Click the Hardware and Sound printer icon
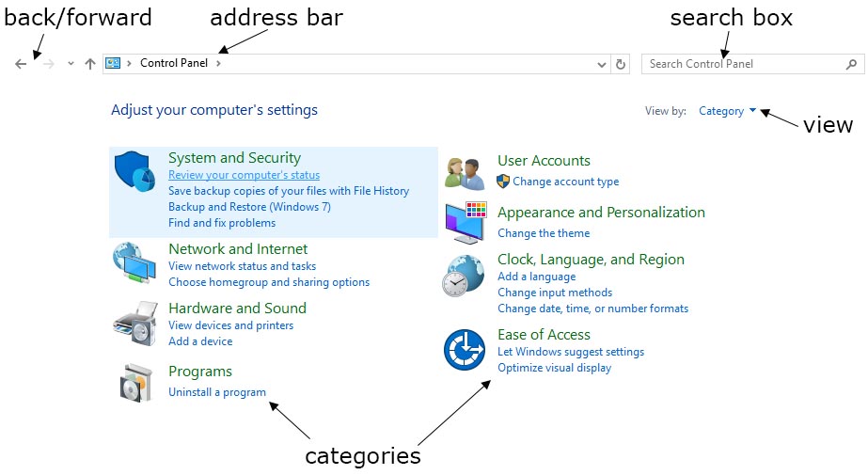The height and width of the screenshot is (475, 868). [x=135, y=324]
